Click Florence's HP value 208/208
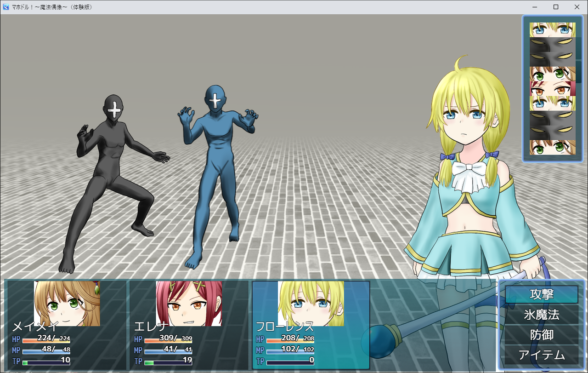Screen dimensions: 588x373 click(x=297, y=338)
